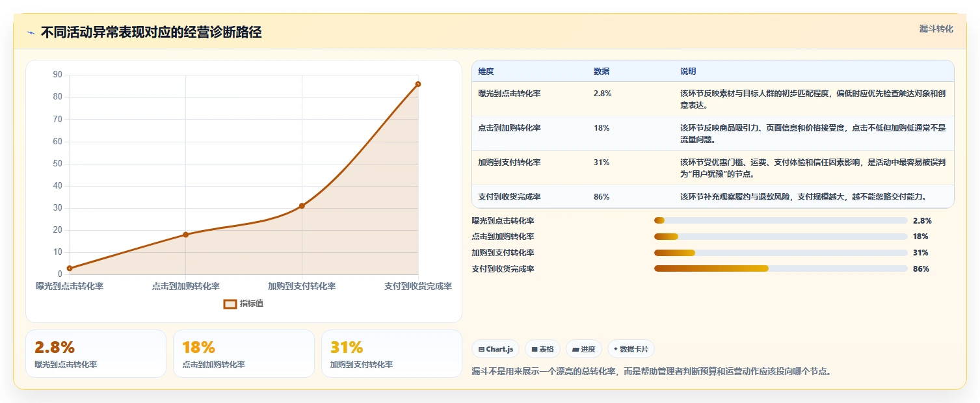Click the 表格 chip
Viewport: 980px width, 403px height.
[542, 349]
